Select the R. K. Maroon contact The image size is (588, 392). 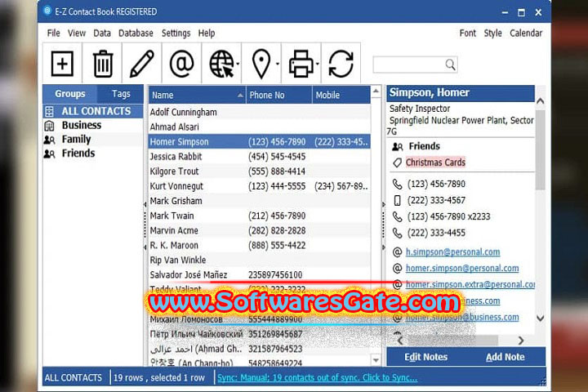click(260, 245)
